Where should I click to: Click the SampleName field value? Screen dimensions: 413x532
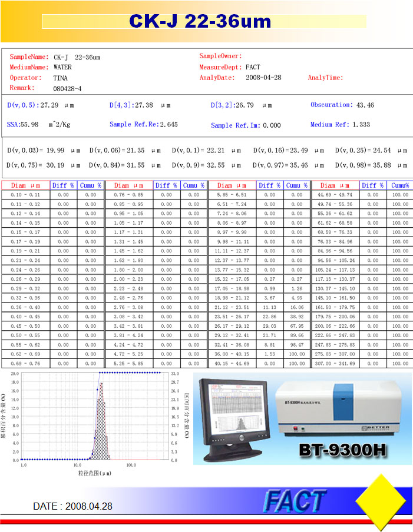point(77,57)
